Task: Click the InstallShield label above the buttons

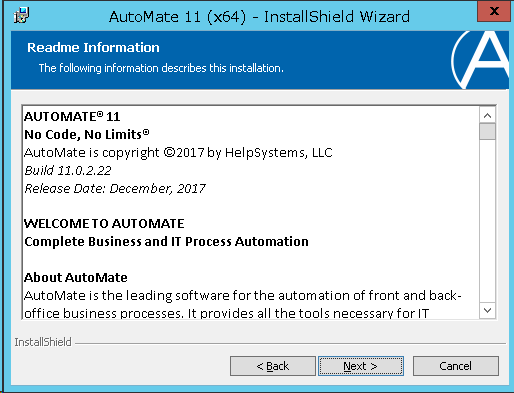Action: 43,342
